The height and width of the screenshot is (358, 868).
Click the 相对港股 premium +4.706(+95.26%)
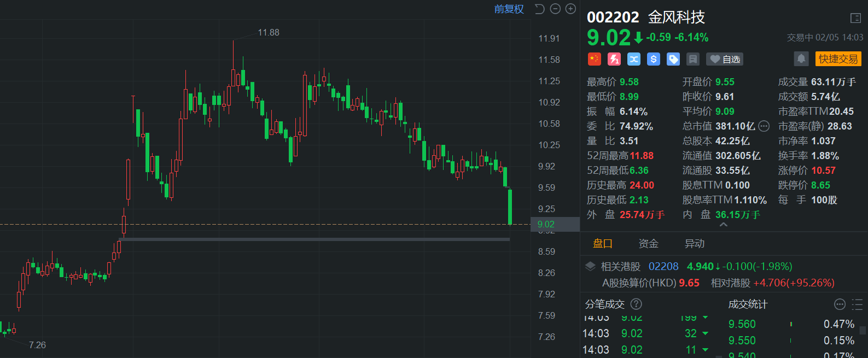tap(794, 283)
